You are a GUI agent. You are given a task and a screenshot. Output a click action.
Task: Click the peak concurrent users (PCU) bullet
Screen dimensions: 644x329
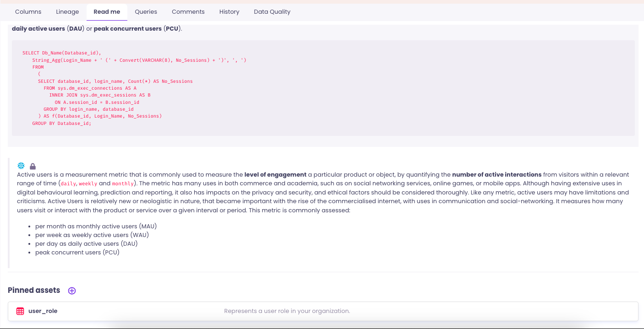pyautogui.click(x=77, y=253)
